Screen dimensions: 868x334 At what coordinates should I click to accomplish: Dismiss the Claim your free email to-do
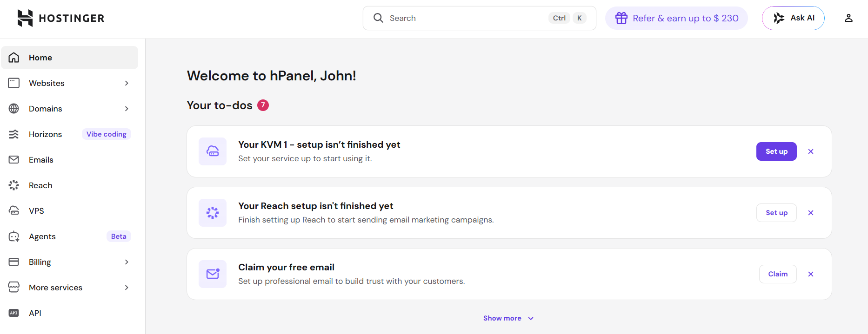click(811, 274)
